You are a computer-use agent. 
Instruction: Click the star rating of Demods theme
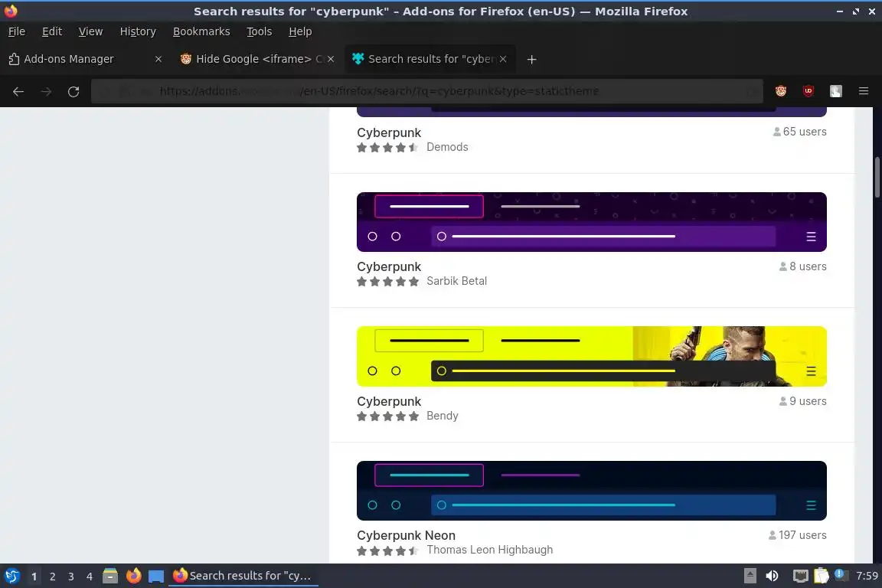[x=387, y=148]
